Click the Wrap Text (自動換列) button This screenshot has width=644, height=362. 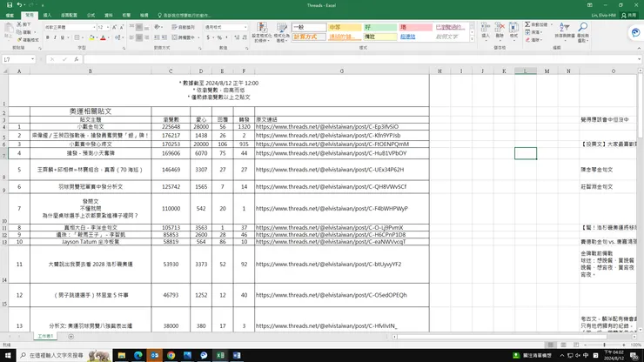(x=183, y=27)
